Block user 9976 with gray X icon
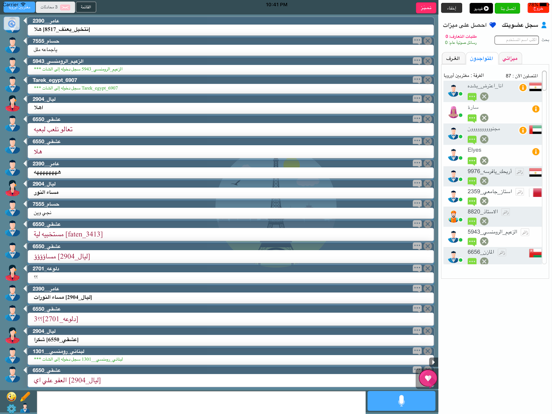552x414 pixels. (x=484, y=181)
